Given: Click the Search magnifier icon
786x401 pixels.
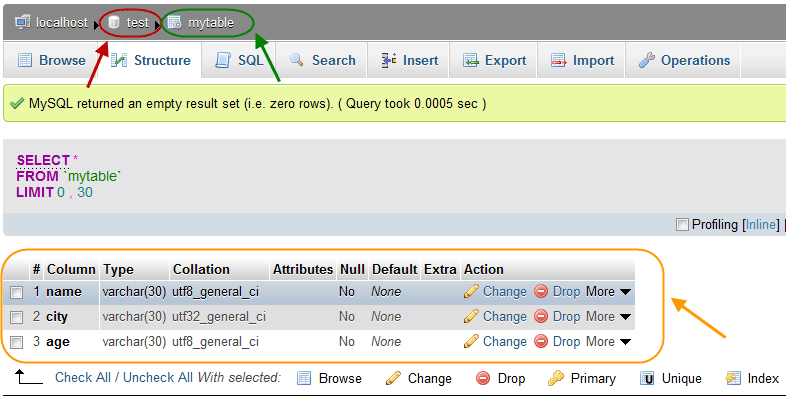Looking at the screenshot, I should 297,60.
